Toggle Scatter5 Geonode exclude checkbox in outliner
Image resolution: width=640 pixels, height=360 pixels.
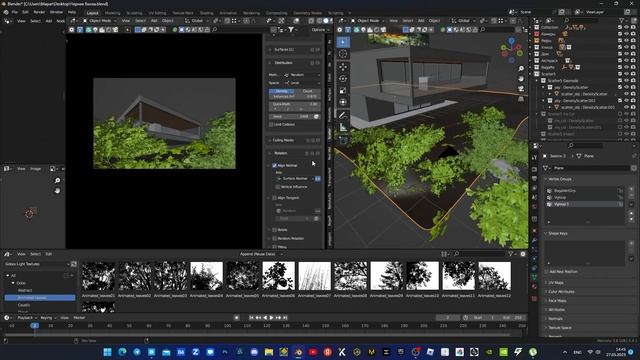(x=620, y=80)
